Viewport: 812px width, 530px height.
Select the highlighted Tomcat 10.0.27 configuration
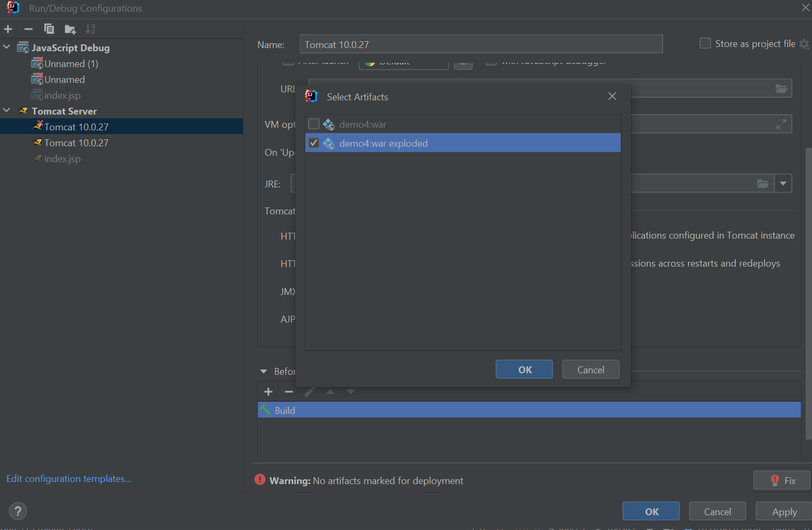122,127
